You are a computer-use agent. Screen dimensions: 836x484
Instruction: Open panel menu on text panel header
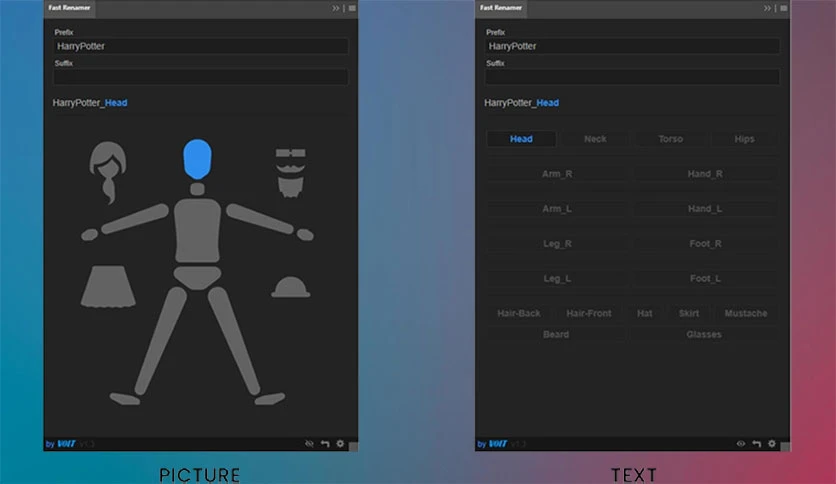(x=784, y=8)
